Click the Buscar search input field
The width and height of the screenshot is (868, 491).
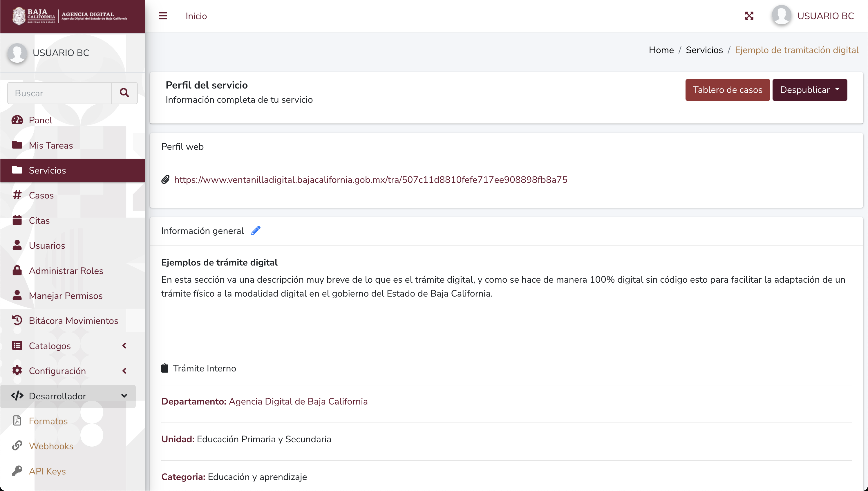click(x=60, y=93)
